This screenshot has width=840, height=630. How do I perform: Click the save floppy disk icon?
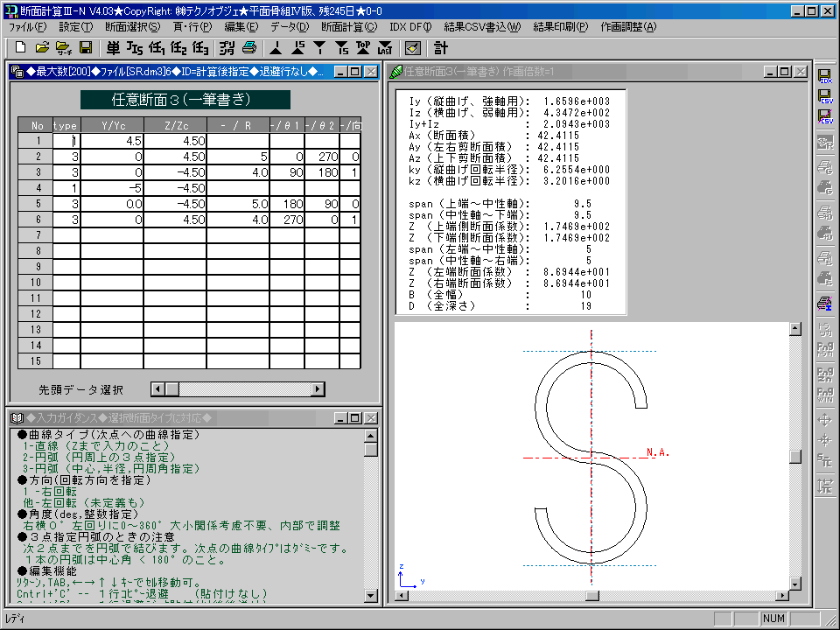point(86,47)
